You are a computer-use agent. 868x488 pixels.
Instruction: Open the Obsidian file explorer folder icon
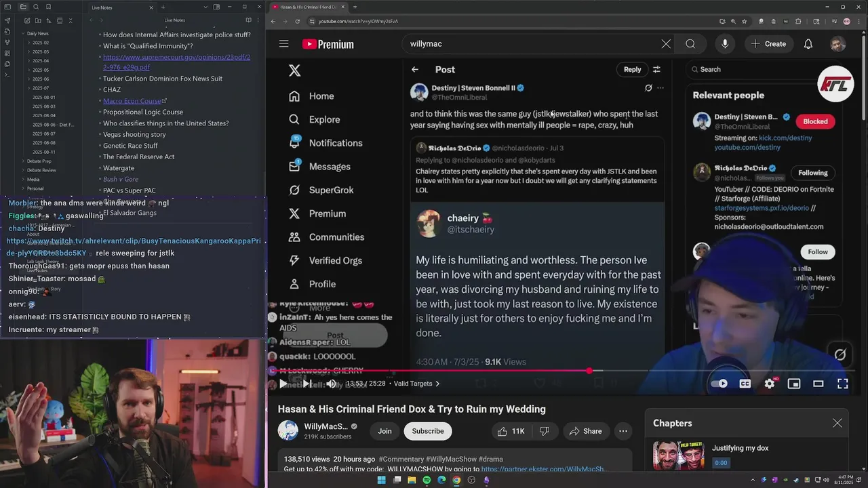[23, 7]
